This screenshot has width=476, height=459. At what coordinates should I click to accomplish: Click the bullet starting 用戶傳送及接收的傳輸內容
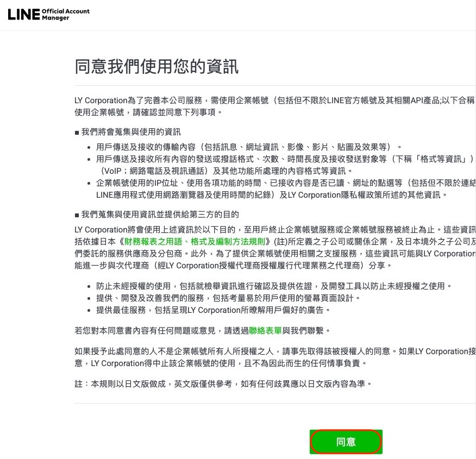click(x=249, y=147)
